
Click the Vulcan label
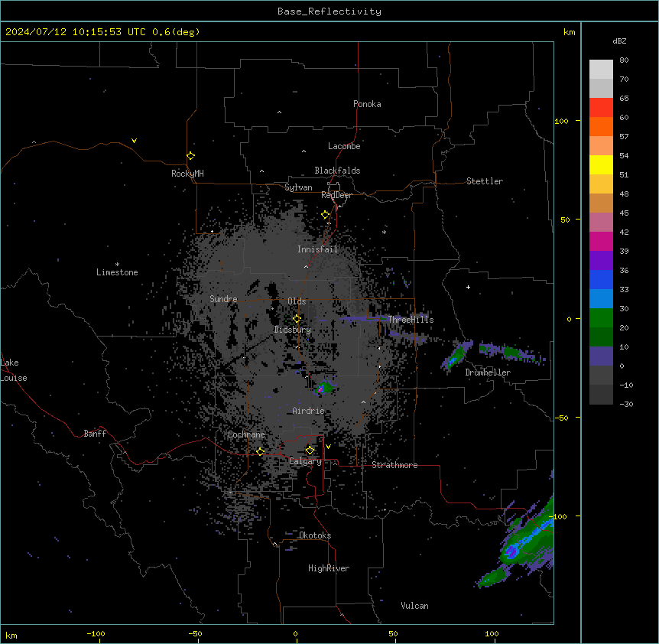coord(414,605)
